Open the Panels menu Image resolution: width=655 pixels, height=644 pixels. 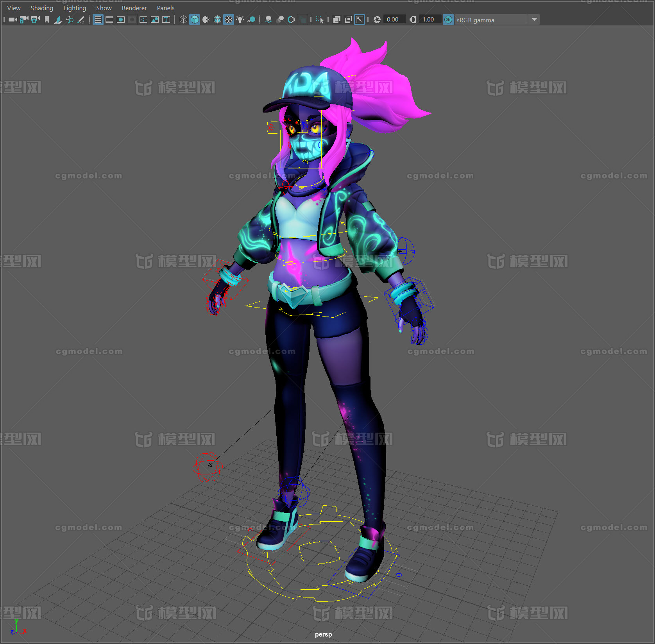166,8
